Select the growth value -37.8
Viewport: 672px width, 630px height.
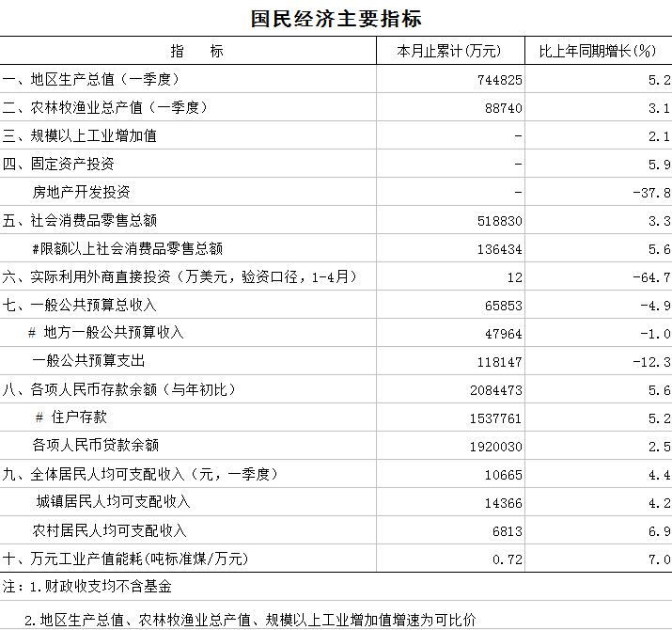[x=651, y=193]
